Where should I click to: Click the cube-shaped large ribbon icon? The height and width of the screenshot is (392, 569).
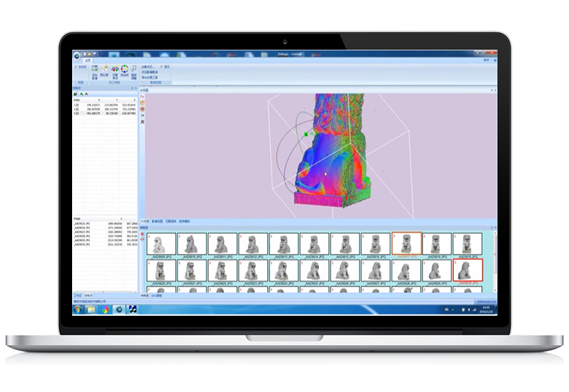pos(105,70)
